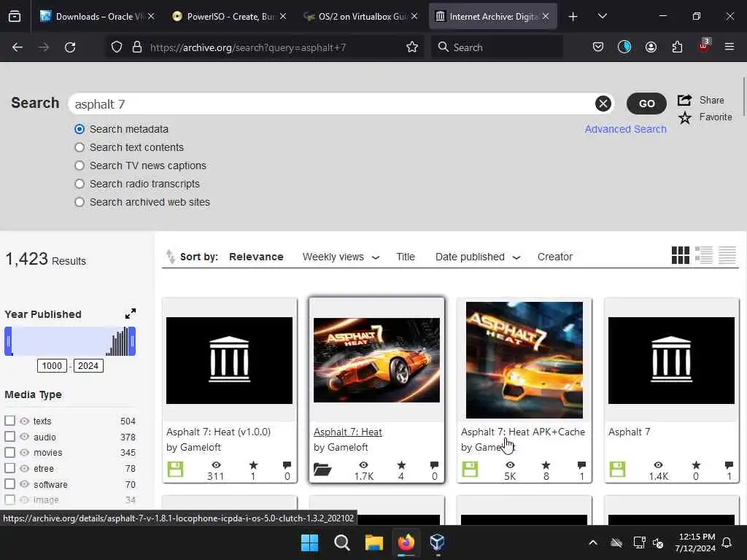The width and height of the screenshot is (747, 560).
Task: Sort results by Creator
Action: pyautogui.click(x=554, y=257)
